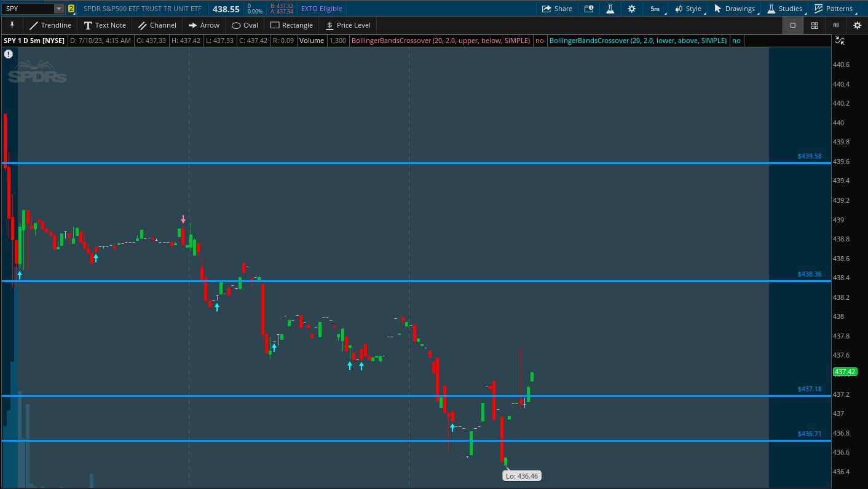Select the Trendline drawing tool
Viewport: 868px width, 489px height.
point(50,25)
